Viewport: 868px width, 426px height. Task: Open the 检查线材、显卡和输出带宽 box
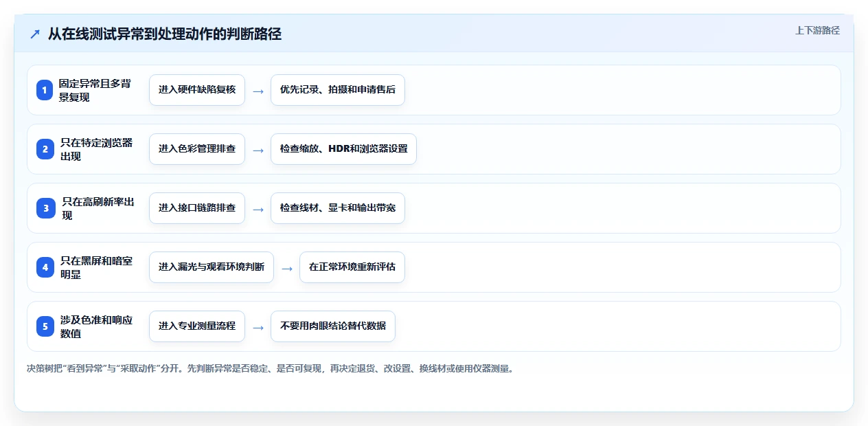[x=338, y=208]
